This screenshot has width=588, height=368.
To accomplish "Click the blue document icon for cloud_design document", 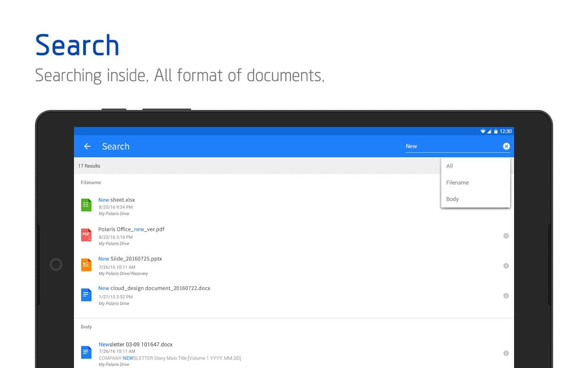I will click(x=86, y=295).
